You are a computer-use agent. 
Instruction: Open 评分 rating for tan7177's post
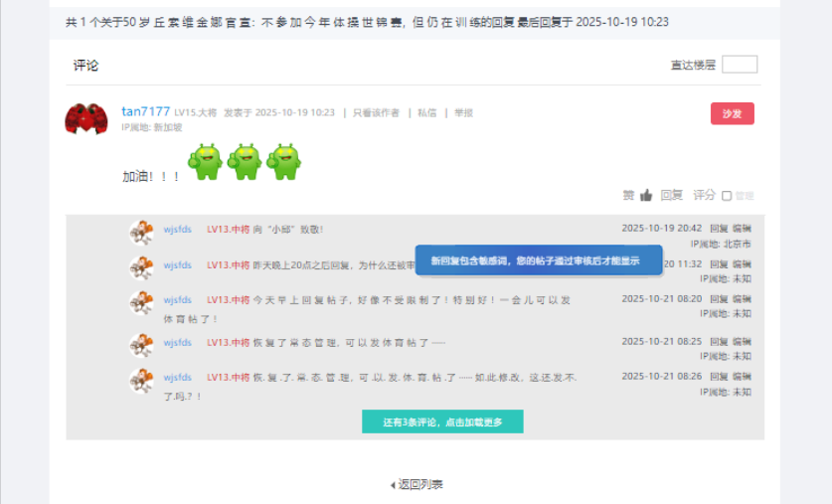[704, 195]
